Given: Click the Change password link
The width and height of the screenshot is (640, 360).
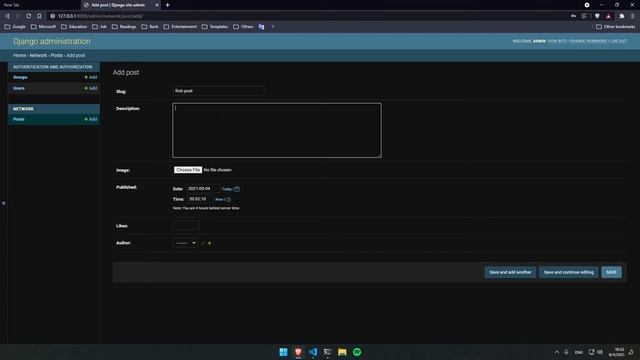Looking at the screenshot, I should pyautogui.click(x=588, y=41).
